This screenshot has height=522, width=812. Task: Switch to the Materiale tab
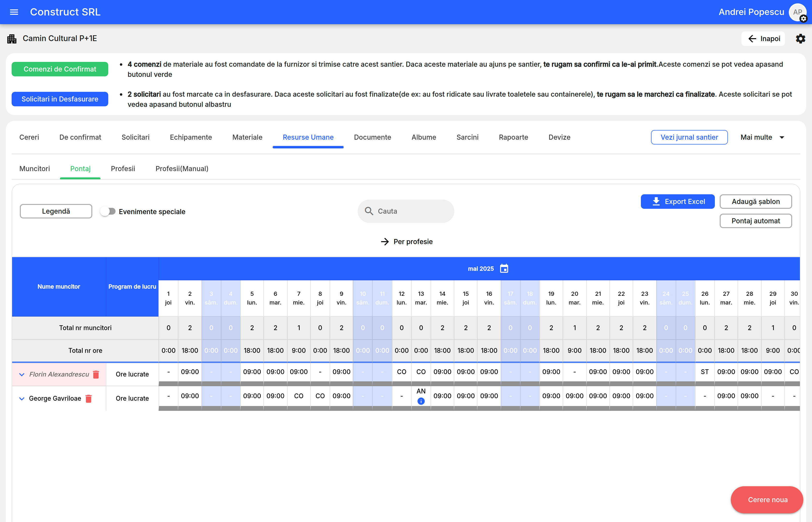click(247, 137)
